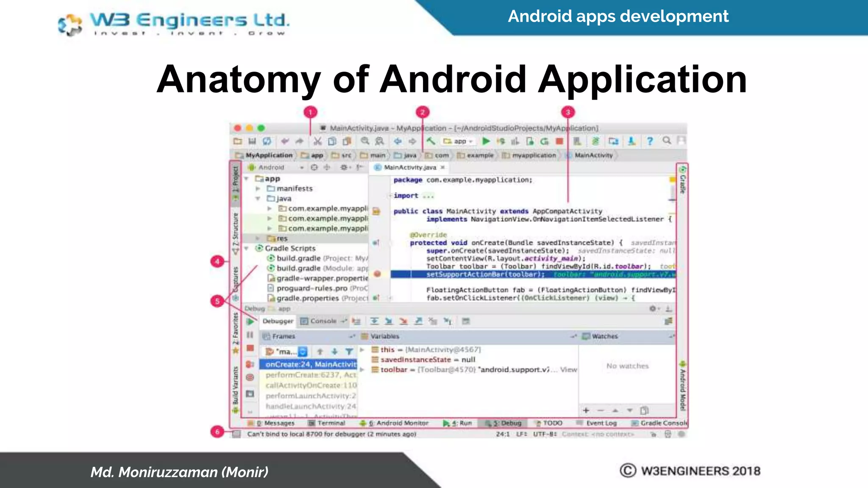
Task: Click the Synchronize icon in toolbar
Action: point(267,141)
